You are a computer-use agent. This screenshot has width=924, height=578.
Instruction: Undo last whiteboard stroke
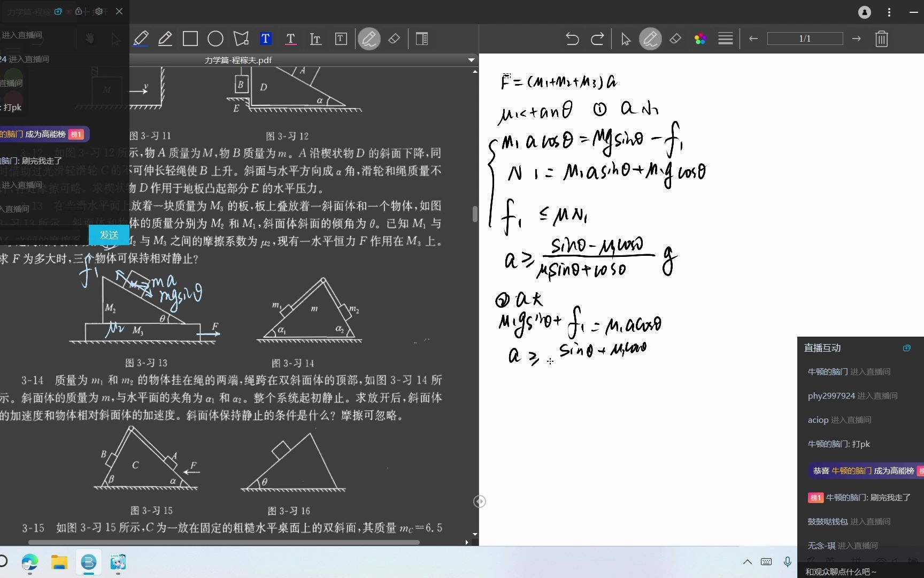click(572, 39)
